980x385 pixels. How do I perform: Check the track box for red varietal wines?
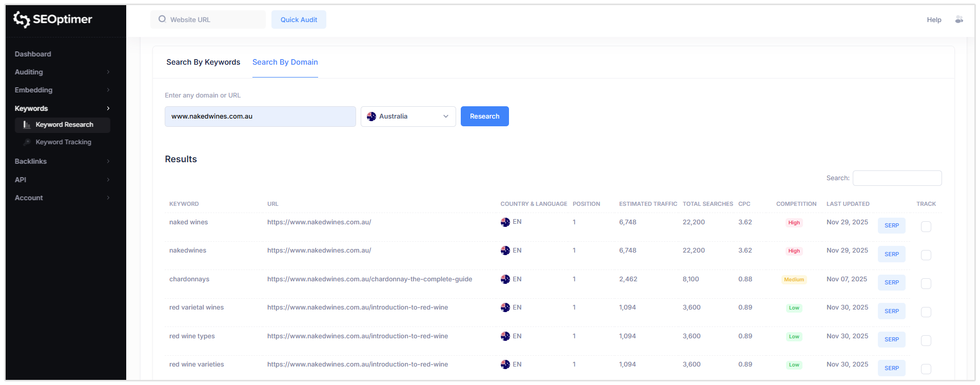[926, 312]
